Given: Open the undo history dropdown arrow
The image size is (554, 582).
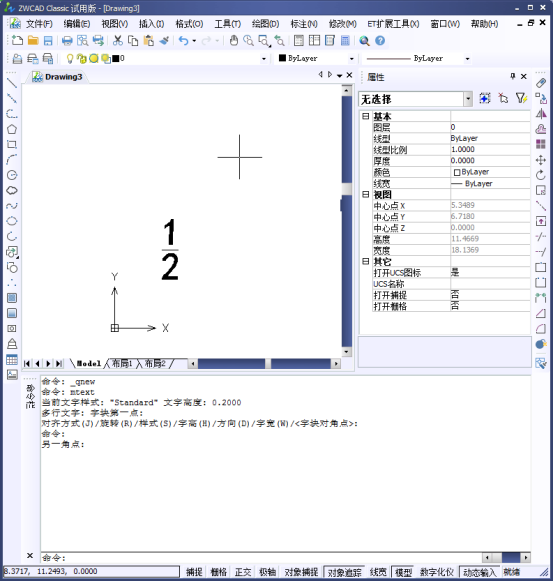Looking at the screenshot, I should (x=194, y=41).
